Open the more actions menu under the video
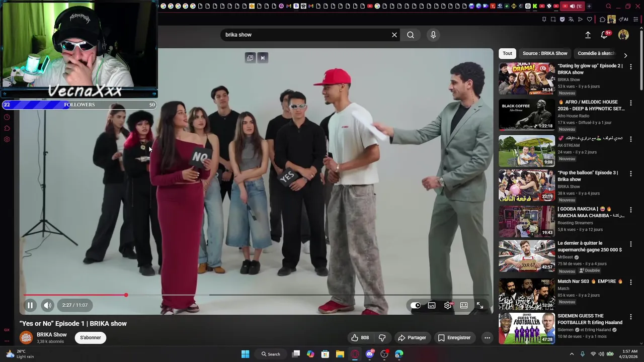Viewport: 644px width, 362px height. tap(487, 338)
